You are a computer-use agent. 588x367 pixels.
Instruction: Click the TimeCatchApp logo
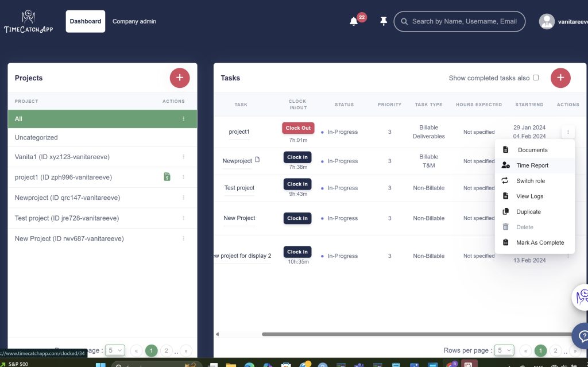pos(28,22)
